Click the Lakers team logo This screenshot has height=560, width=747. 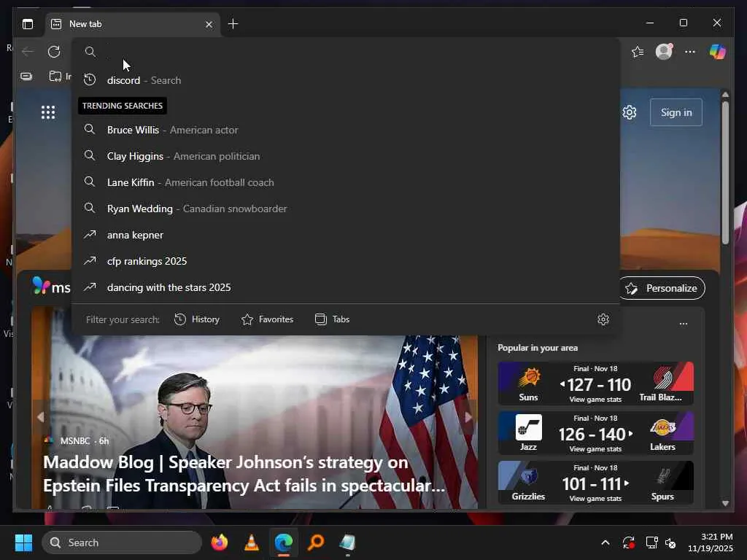pyautogui.click(x=662, y=427)
